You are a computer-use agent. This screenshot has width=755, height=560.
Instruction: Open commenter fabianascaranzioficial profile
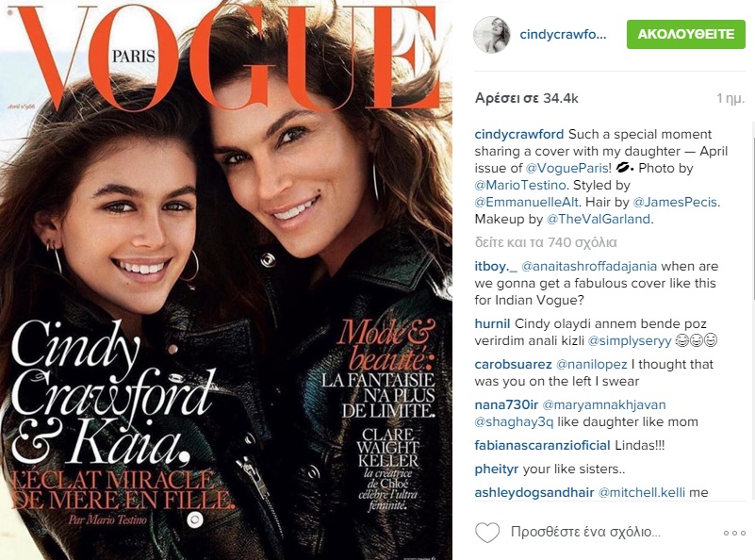click(x=542, y=445)
